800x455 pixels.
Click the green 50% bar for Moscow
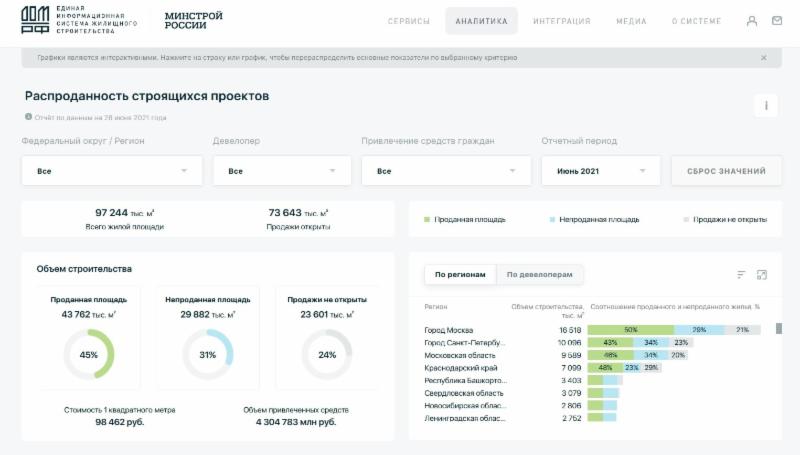[630, 330]
